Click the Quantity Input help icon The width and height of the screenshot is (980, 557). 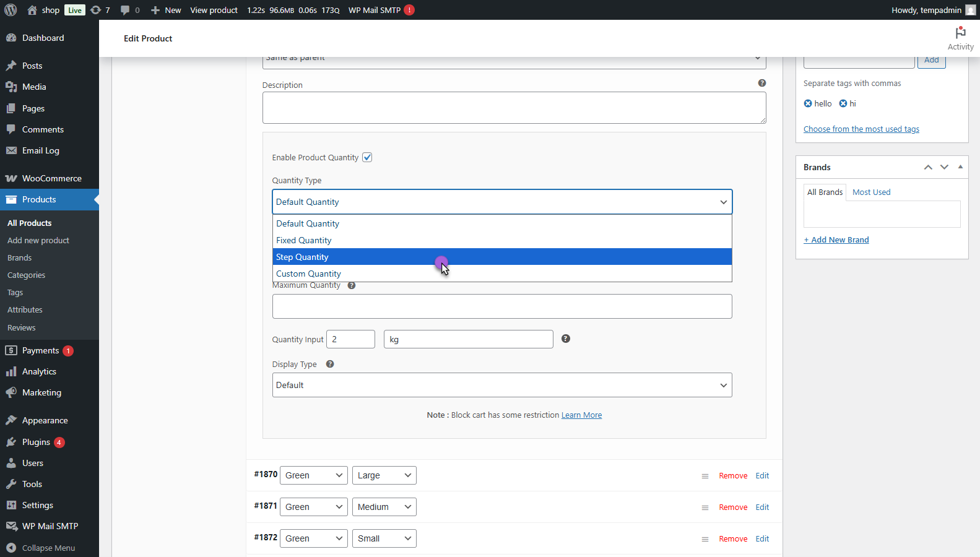[x=565, y=339]
